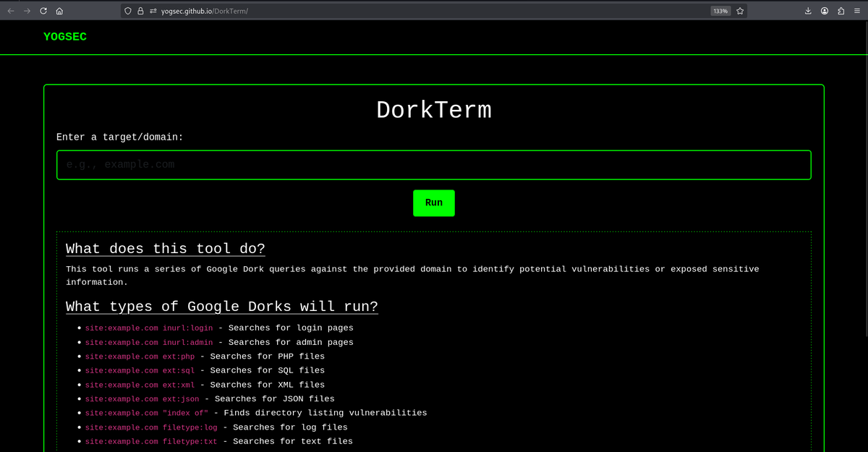Click the permissions icon beside the padlock
Viewport: 868px width, 452px height.
[x=153, y=11]
